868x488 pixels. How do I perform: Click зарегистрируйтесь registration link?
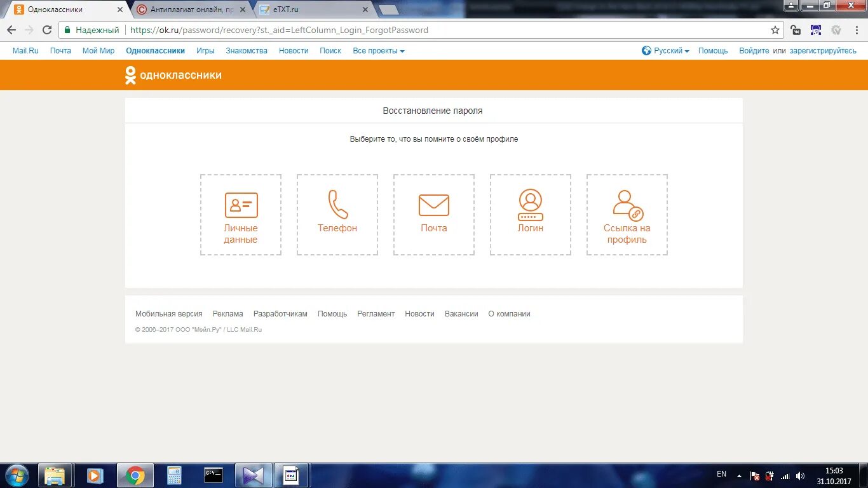click(823, 50)
